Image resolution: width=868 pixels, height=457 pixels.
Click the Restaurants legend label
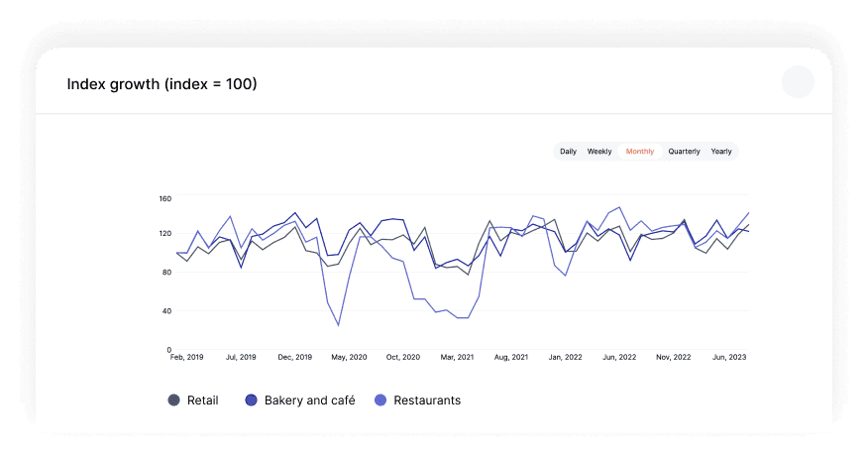coord(427,400)
